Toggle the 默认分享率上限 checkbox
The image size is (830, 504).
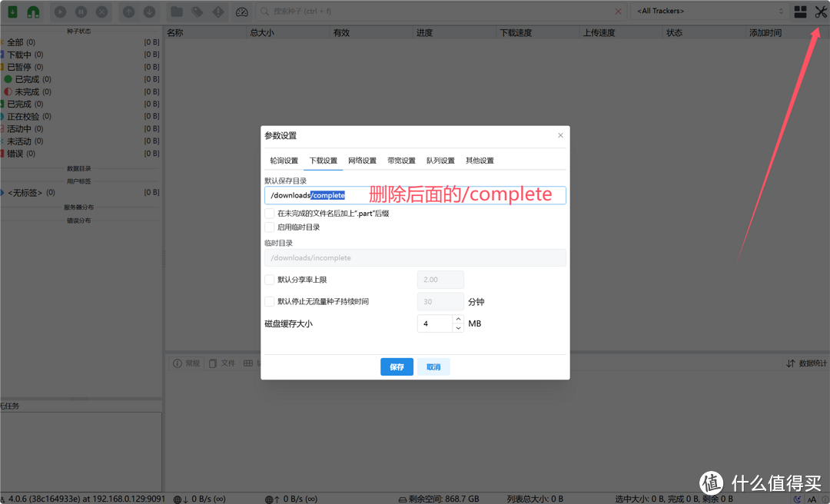(270, 279)
